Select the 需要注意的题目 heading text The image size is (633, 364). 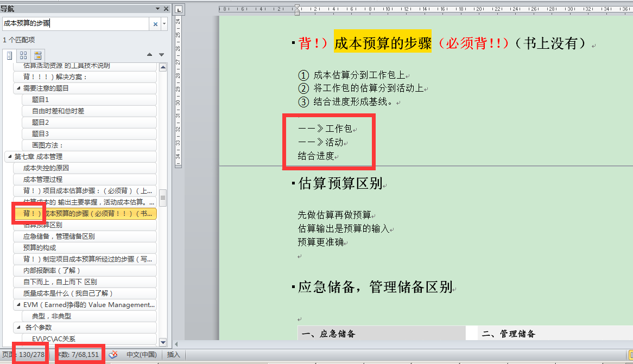[46, 88]
